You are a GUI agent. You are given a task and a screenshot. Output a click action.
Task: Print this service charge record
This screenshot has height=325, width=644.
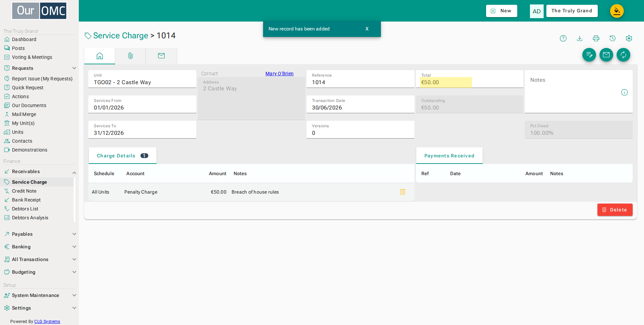pos(596,38)
